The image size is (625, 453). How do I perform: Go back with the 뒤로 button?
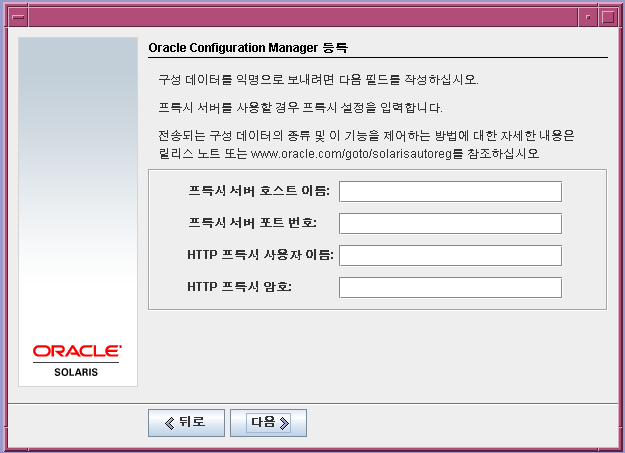point(186,423)
